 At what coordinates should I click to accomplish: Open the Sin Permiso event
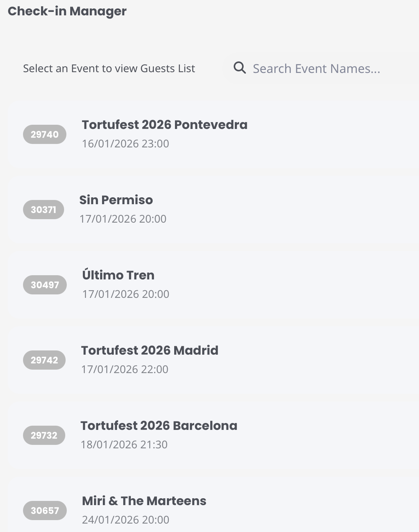(116, 200)
